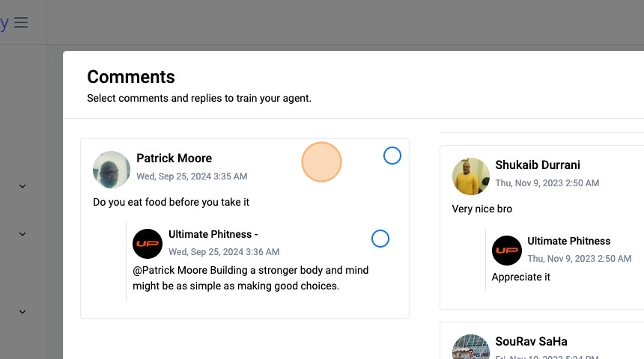644x359 pixels.
Task: Click the SouRav SaHa commenter name
Action: click(x=531, y=341)
